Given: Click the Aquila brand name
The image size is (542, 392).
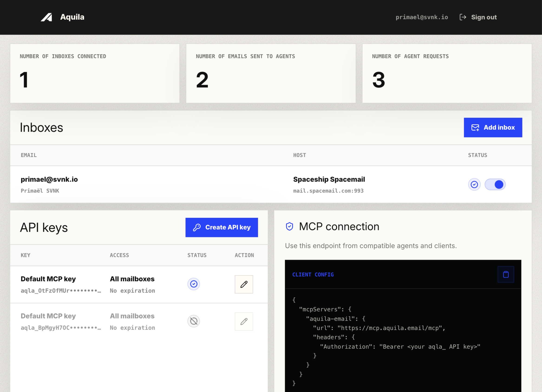Looking at the screenshot, I should coord(72,17).
